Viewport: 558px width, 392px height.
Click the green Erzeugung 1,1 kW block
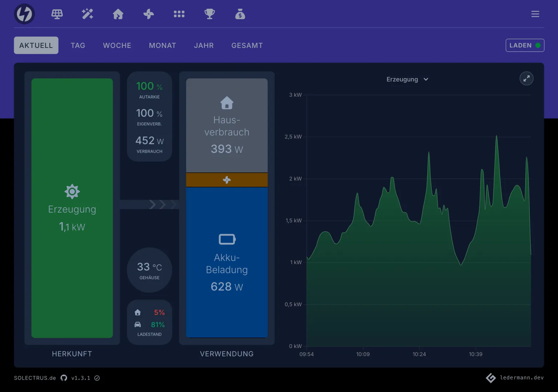click(72, 208)
